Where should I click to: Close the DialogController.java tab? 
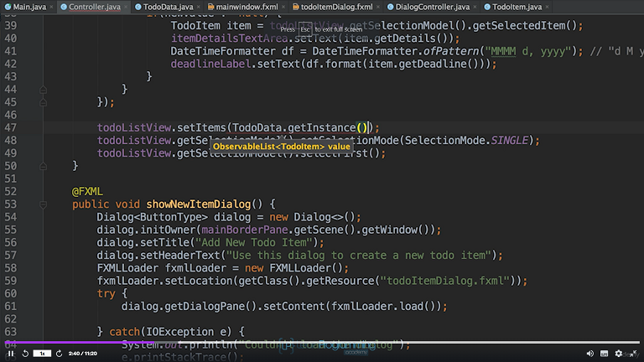coord(475,7)
